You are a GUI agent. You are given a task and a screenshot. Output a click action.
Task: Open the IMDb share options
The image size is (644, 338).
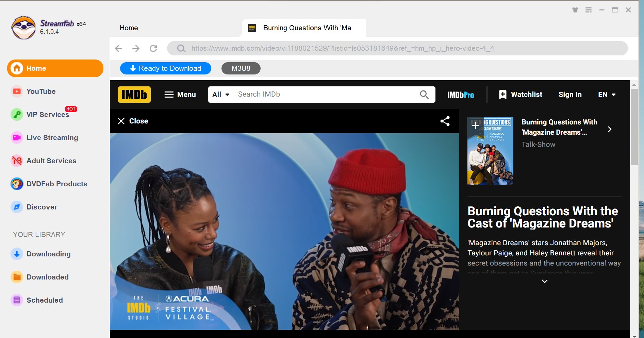pyautogui.click(x=445, y=121)
